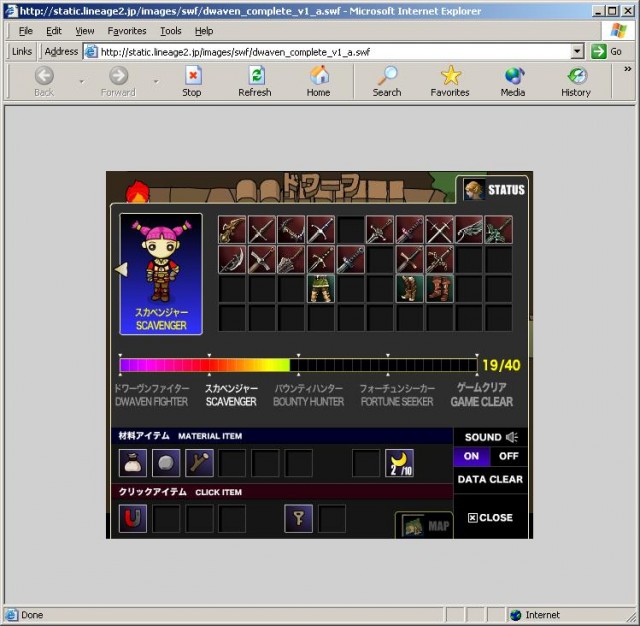
Task: Choose the green skirt leggings armor item
Action: (321, 289)
